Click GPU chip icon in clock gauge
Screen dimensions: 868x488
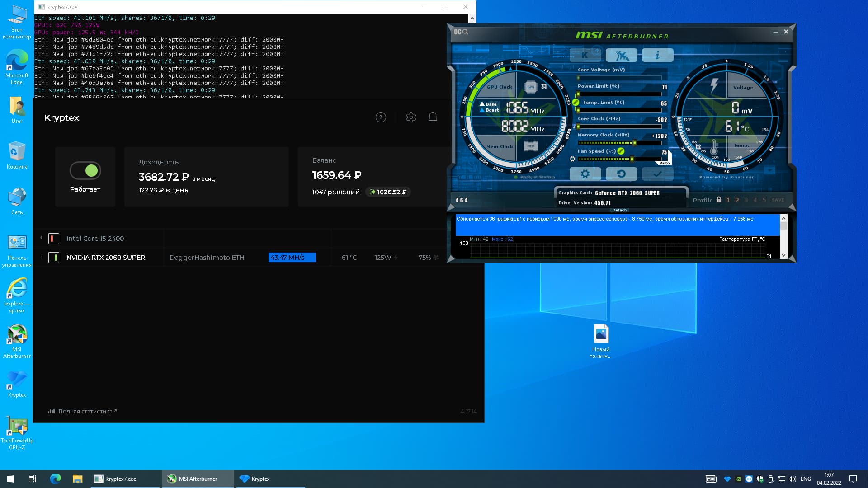[531, 87]
